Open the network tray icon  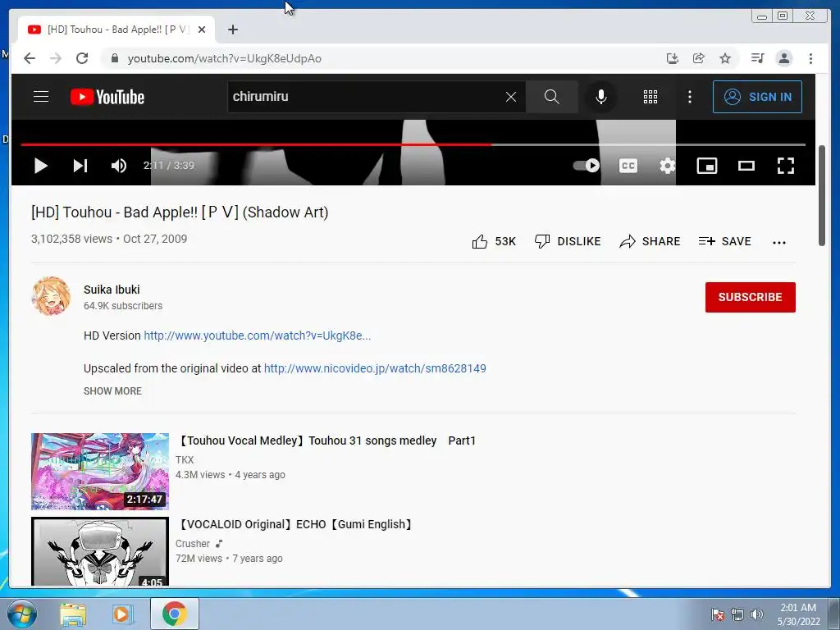[x=737, y=614]
